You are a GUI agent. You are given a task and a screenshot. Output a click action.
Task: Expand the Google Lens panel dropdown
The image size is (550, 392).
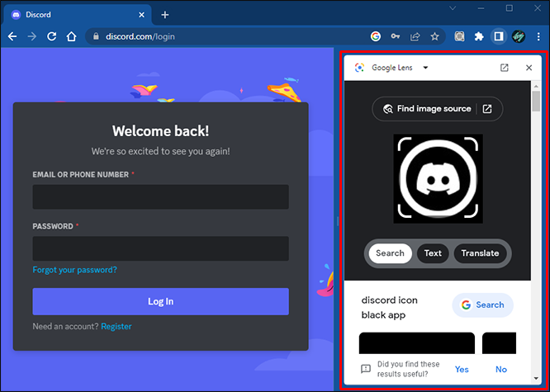pos(425,68)
